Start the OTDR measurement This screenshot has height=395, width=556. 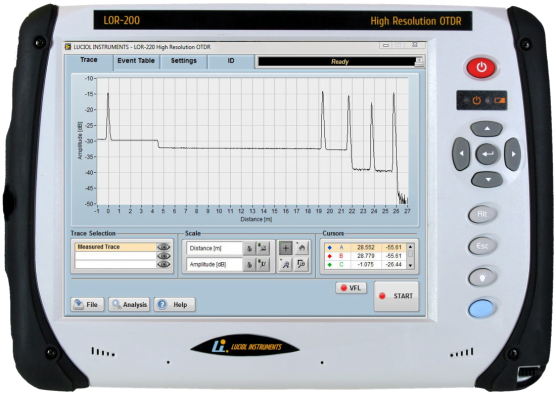pyautogui.click(x=396, y=296)
